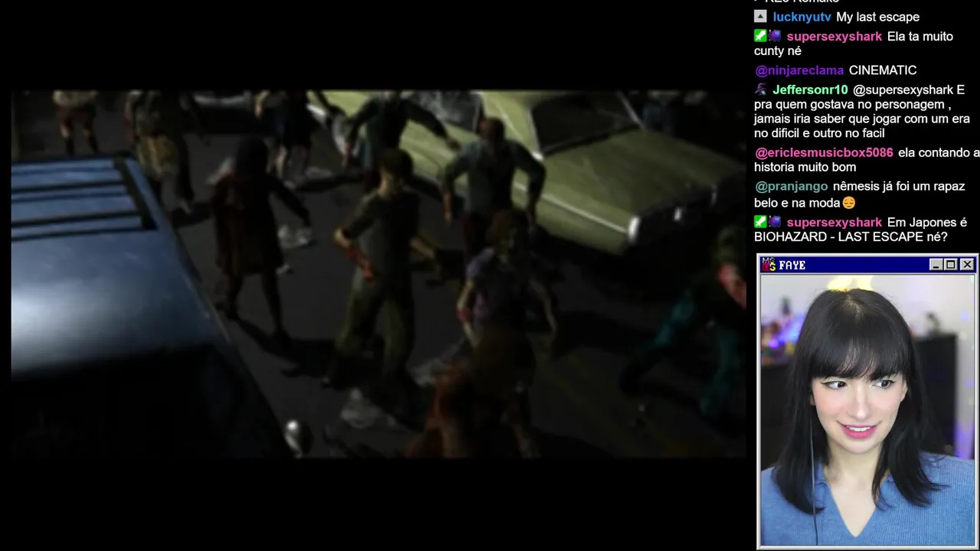
Task: Maximize the FAYE webcam window
Action: pyautogui.click(x=950, y=265)
